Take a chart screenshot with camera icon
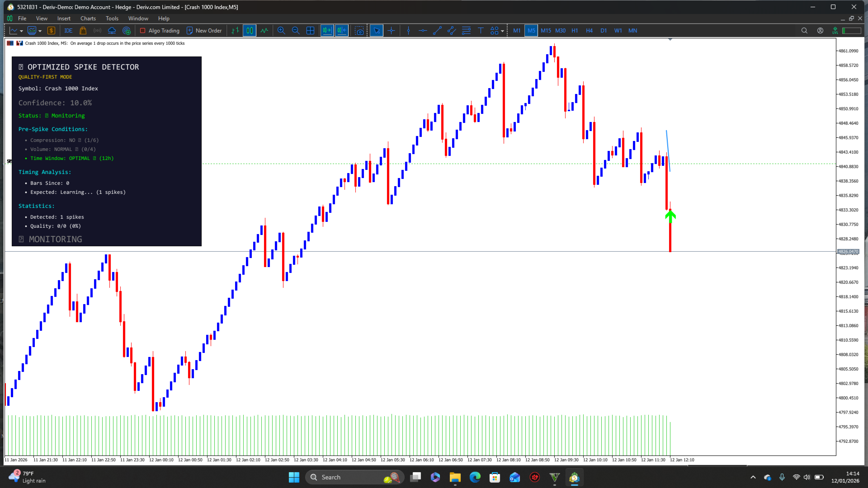 [x=359, y=31]
